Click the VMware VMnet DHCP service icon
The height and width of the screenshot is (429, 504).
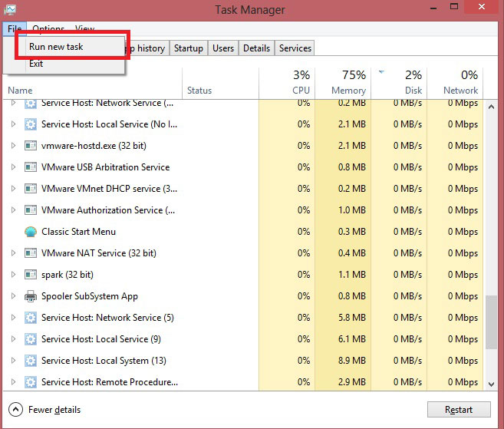[31, 189]
